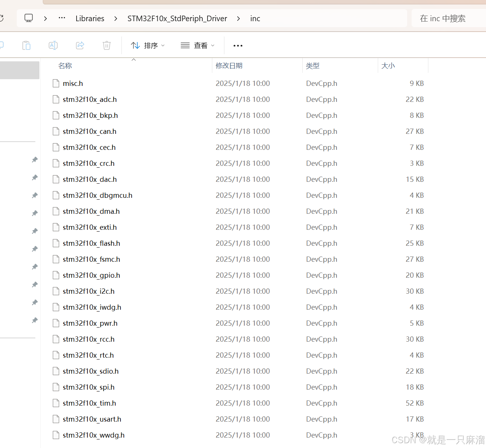Open the toolbar's See more menu
Viewport: 486px width, 448px height.
238,46
